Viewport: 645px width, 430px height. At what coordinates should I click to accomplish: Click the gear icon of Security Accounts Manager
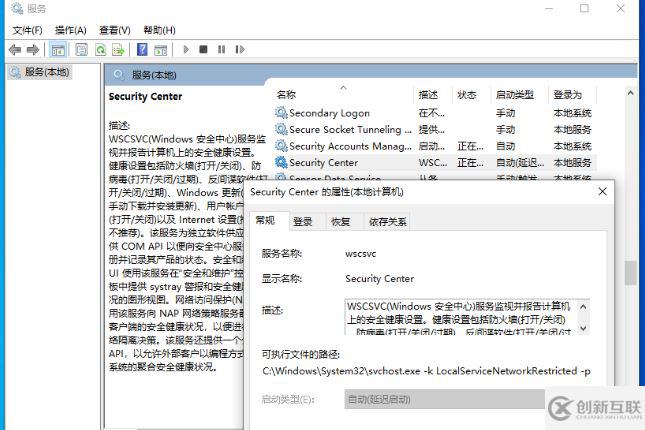pyautogui.click(x=281, y=146)
